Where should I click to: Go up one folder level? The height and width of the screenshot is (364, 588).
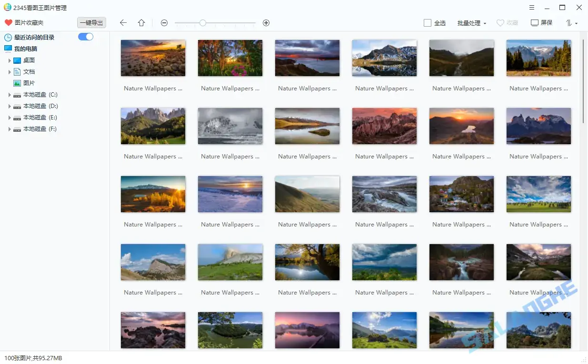(141, 23)
